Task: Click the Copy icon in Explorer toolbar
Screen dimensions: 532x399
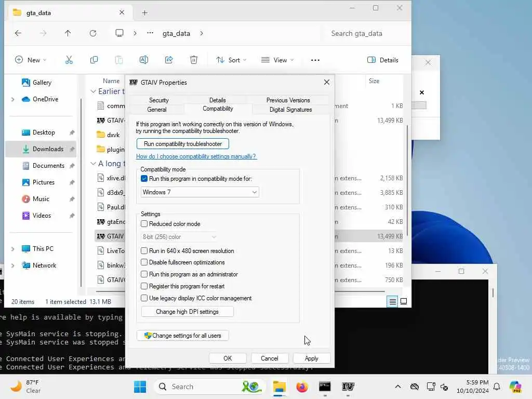Action: point(94,60)
